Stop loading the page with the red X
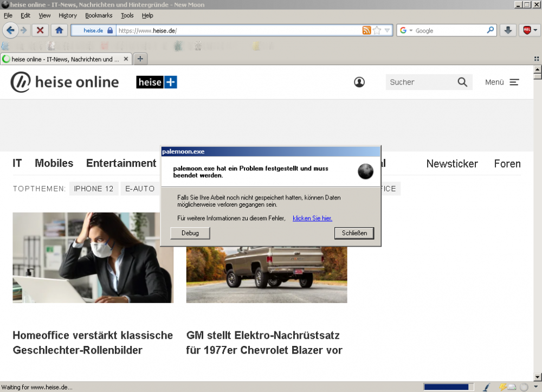This screenshot has width=542, height=392. click(40, 30)
